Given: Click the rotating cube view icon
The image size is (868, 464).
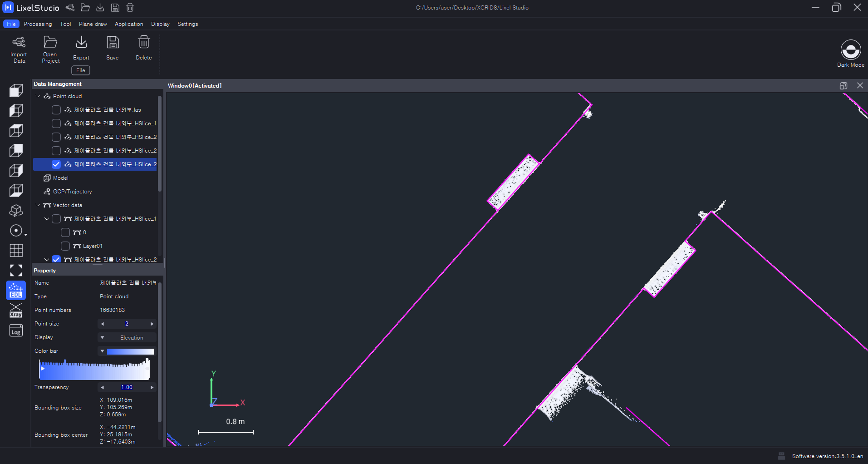Looking at the screenshot, I should (x=16, y=211).
